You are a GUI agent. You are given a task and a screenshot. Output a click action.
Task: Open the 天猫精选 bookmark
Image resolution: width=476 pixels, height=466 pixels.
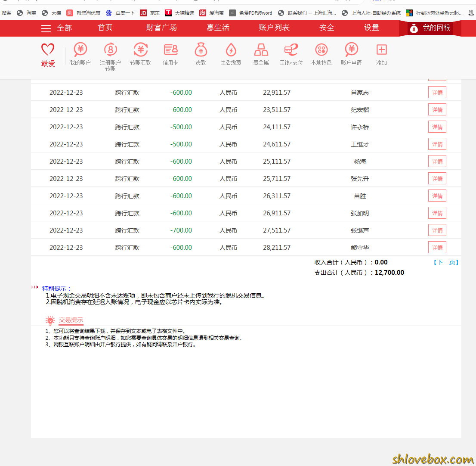(179, 13)
